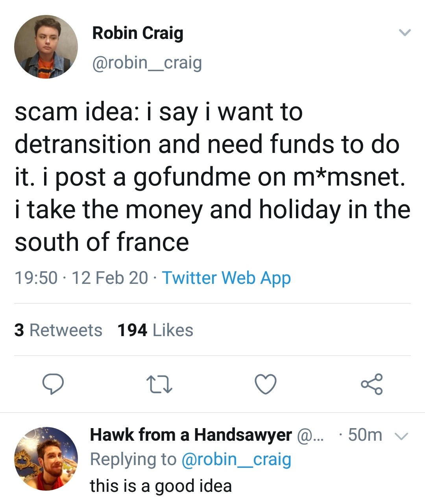Click the Robin Craig display name
This screenshot has width=425, height=504.
[138, 33]
